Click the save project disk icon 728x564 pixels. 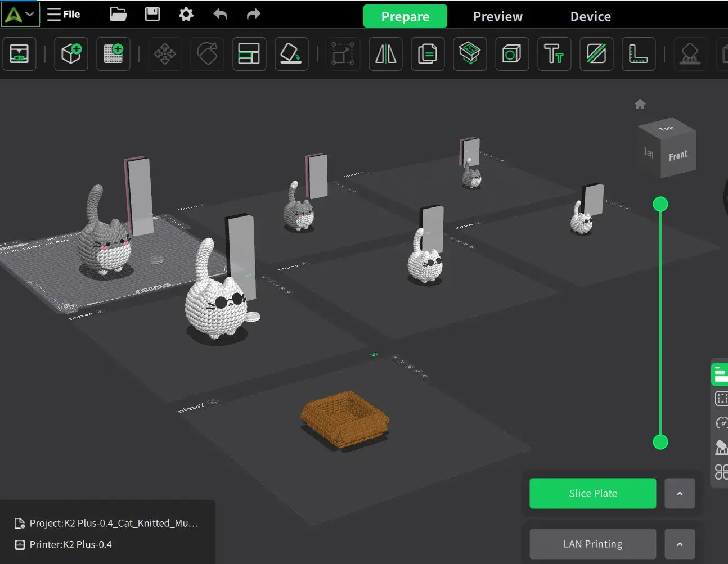point(152,15)
